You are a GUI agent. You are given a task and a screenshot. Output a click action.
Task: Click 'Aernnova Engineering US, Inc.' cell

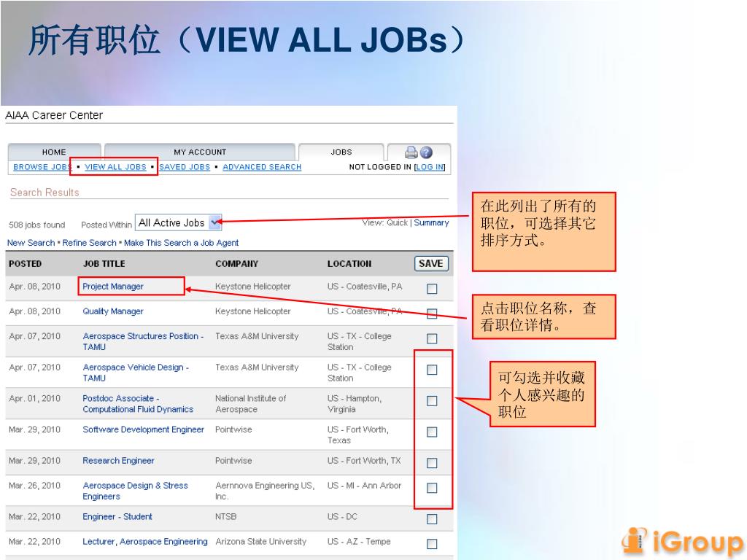coord(265,491)
